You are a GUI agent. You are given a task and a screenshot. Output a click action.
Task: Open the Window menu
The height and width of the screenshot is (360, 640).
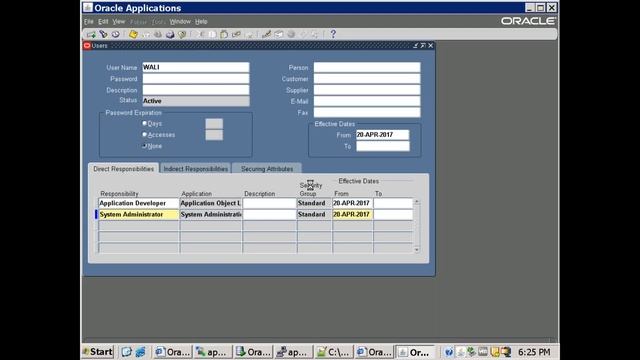180,22
